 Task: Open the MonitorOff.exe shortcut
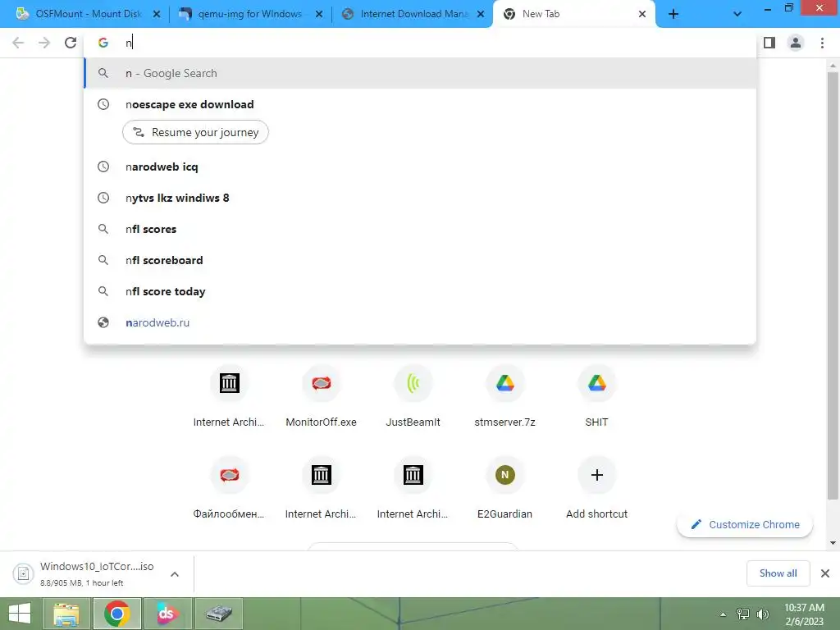[x=321, y=396]
